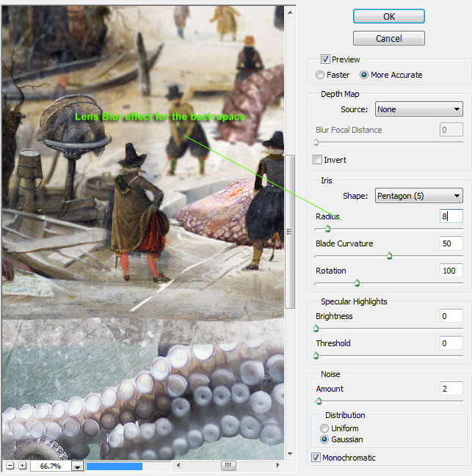Click the Radius slider handle
This screenshot has height=476, width=472.
pos(327,229)
